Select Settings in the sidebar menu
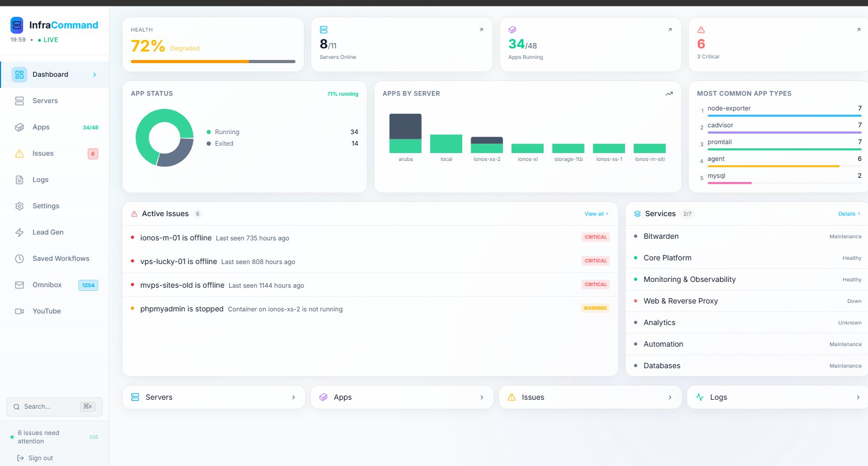 click(55, 206)
